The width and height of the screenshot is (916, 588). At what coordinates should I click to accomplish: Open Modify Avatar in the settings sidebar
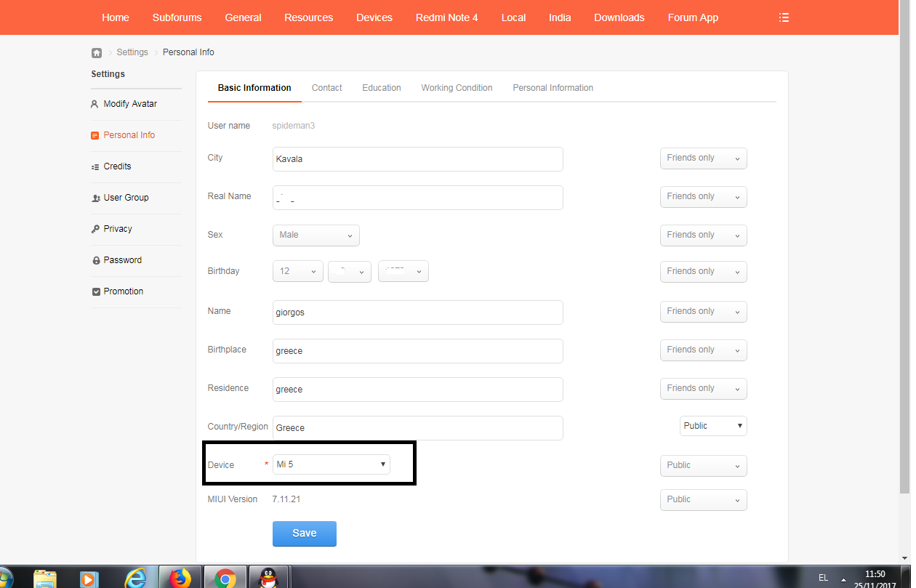pos(129,104)
